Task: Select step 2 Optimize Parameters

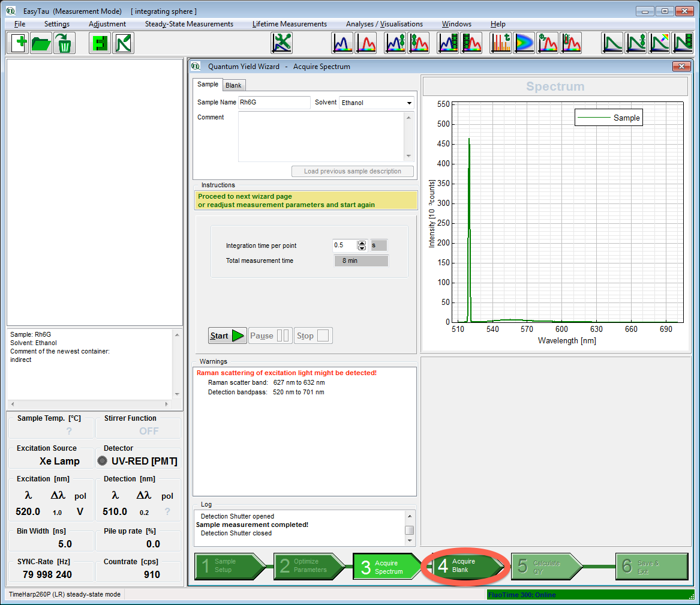Action: point(308,566)
